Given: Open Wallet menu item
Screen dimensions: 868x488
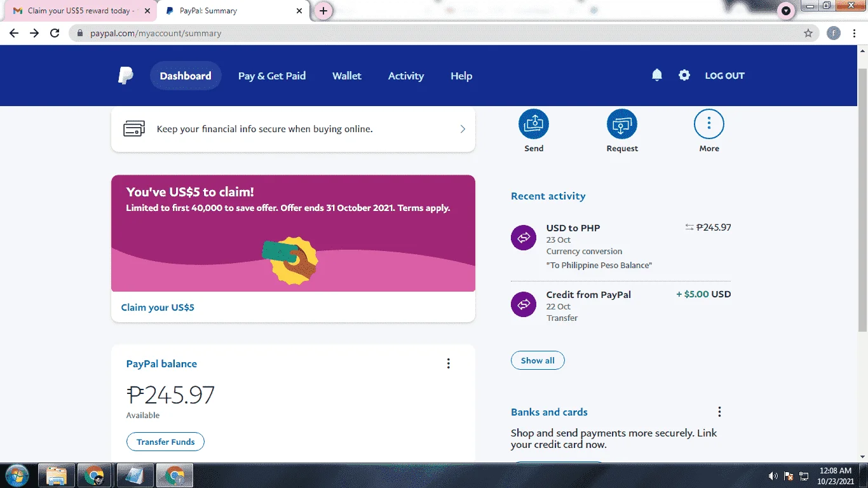Looking at the screenshot, I should [347, 76].
